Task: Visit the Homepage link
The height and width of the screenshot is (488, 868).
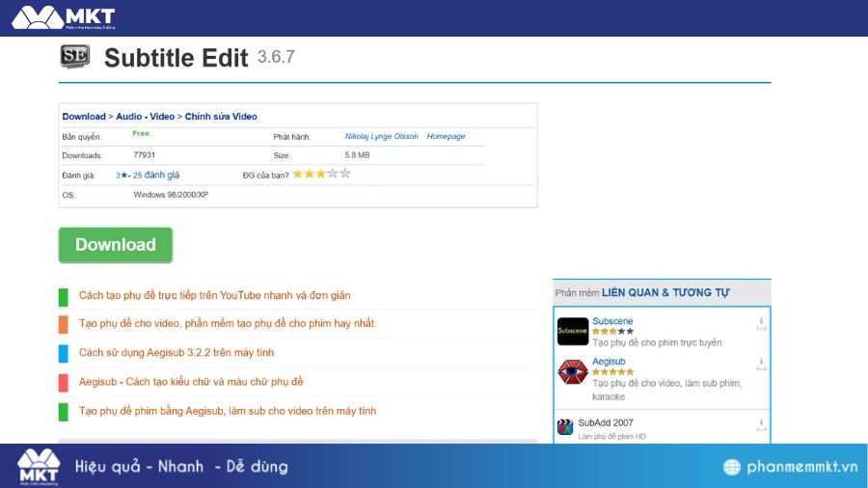Action: (x=446, y=136)
